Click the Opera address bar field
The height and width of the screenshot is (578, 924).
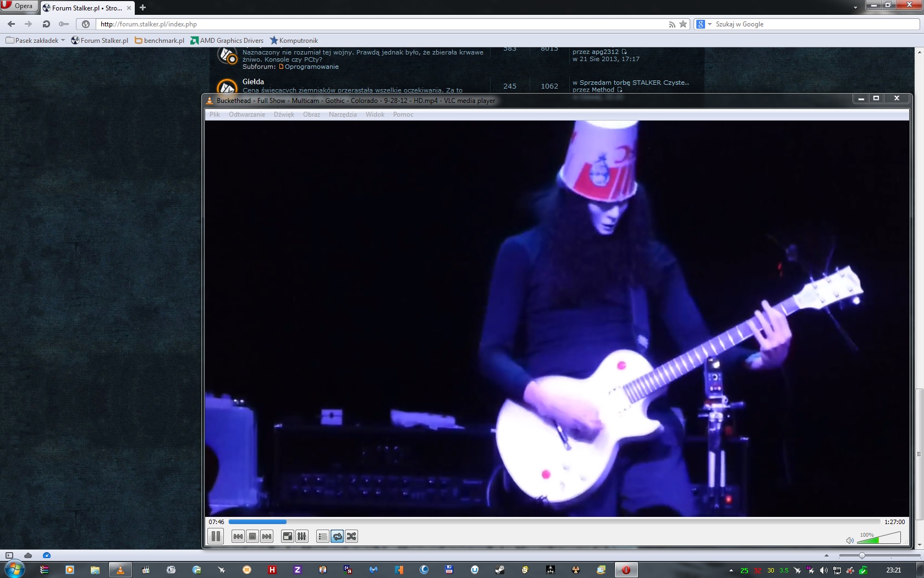382,24
